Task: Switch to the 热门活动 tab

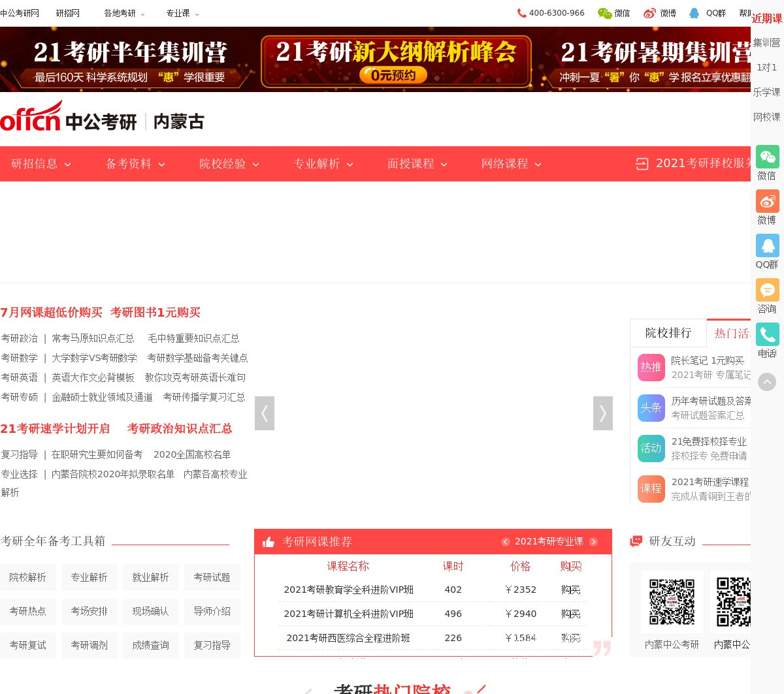Action: point(730,334)
